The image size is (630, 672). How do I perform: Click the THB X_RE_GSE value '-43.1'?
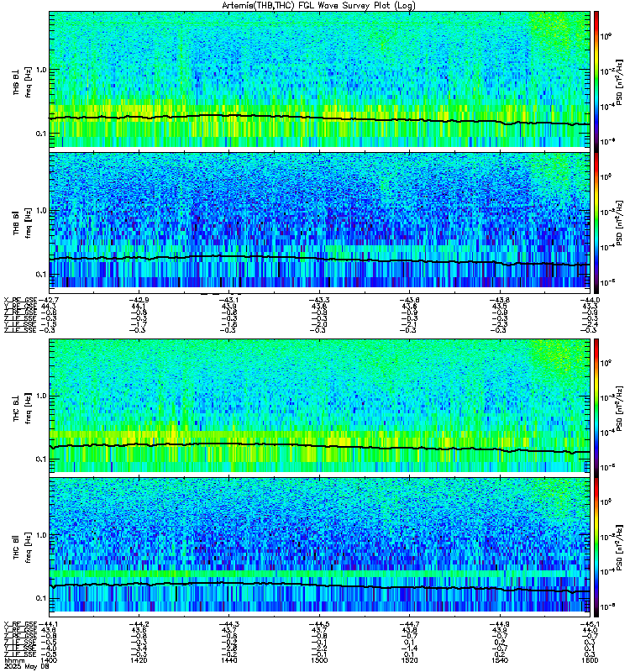[229, 300]
